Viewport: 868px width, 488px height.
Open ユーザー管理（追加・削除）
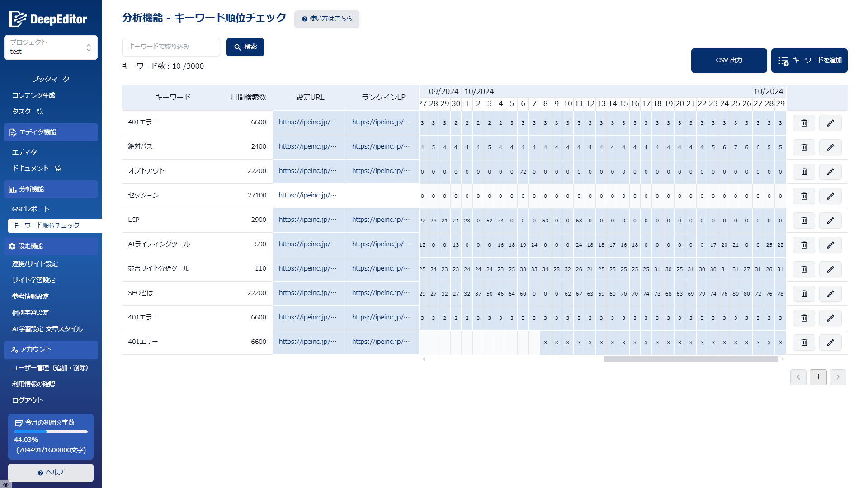pyautogui.click(x=50, y=368)
